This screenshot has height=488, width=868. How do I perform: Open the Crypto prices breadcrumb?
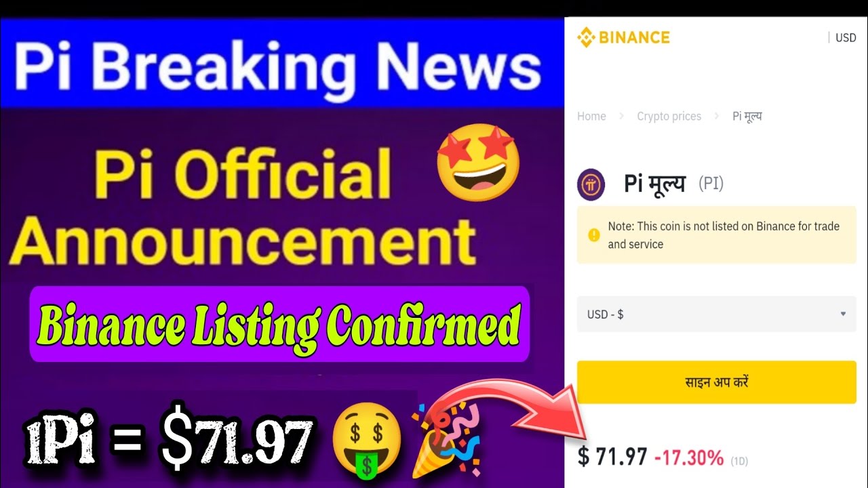click(669, 117)
